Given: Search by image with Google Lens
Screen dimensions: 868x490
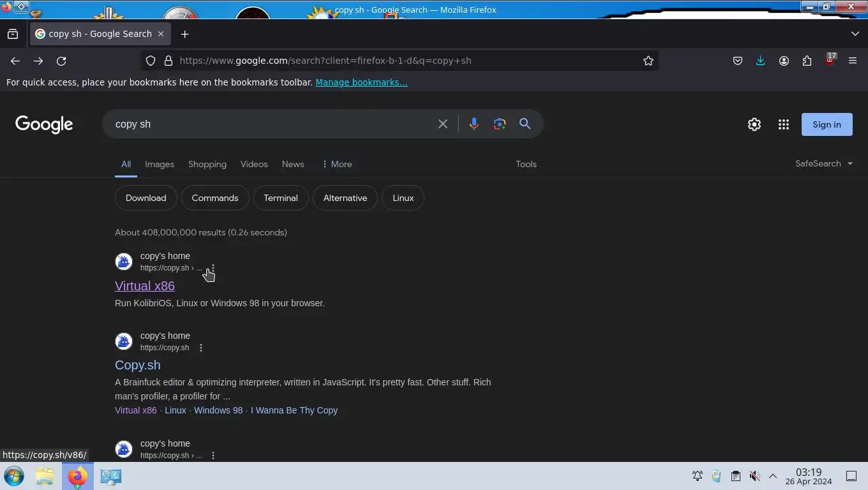Looking at the screenshot, I should point(500,124).
